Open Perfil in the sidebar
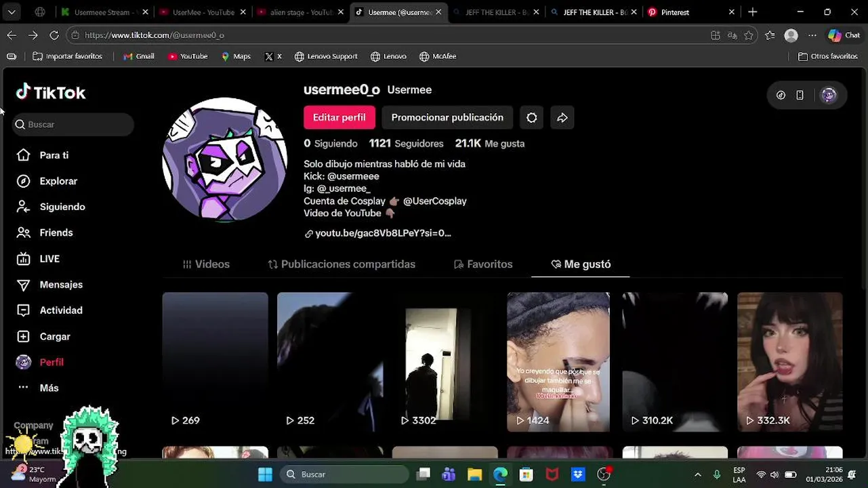Screen dimensions: 868x488 40,362
